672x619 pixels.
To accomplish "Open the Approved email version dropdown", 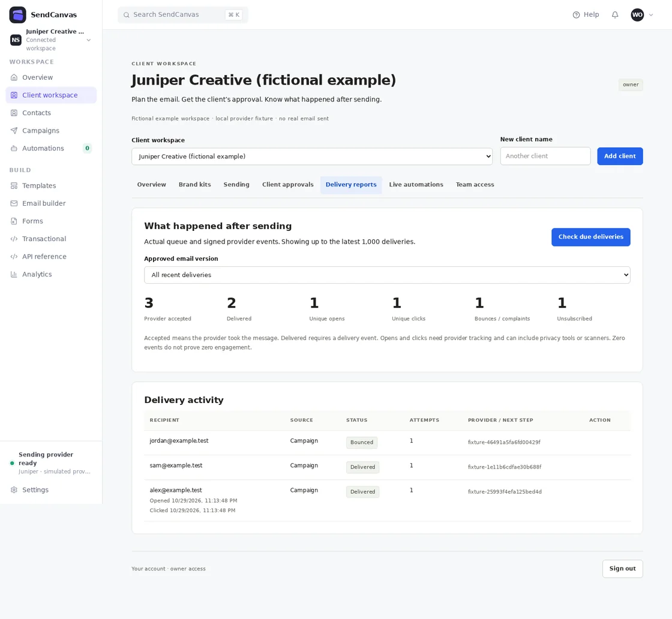I will [387, 275].
